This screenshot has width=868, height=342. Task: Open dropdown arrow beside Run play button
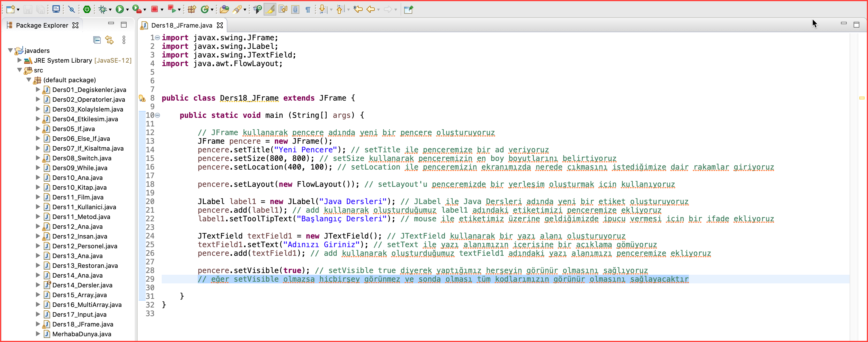[127, 10]
